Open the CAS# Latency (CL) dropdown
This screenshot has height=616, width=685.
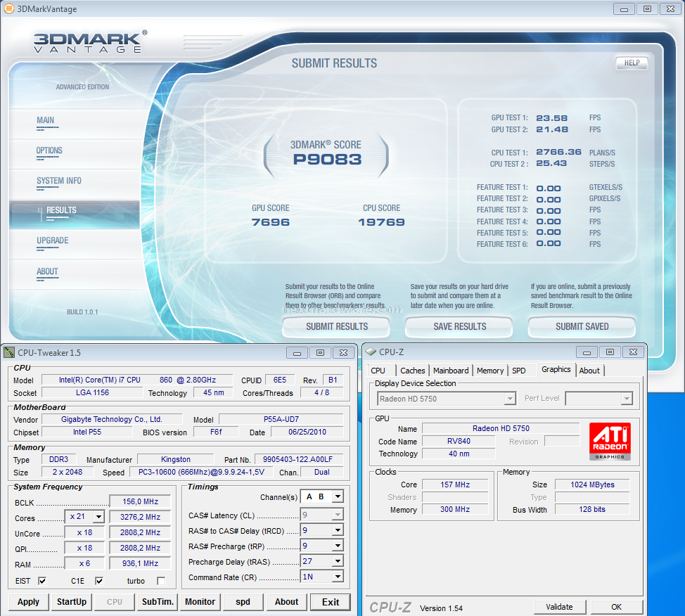click(x=338, y=515)
